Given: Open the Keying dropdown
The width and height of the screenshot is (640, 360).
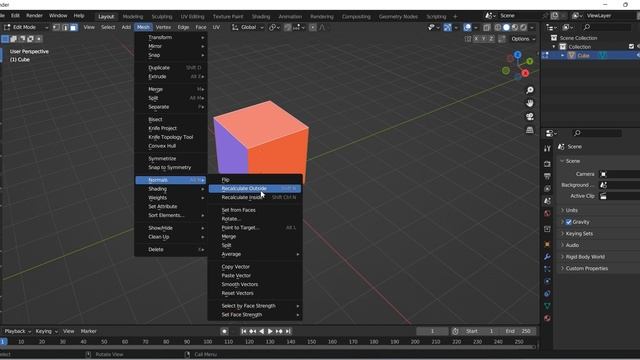Looking at the screenshot, I should (x=47, y=331).
